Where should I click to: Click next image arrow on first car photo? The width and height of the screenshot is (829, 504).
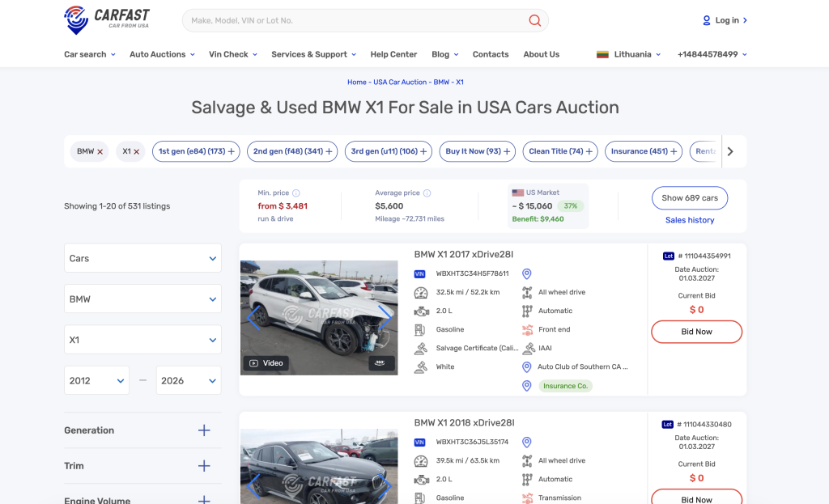pos(385,317)
